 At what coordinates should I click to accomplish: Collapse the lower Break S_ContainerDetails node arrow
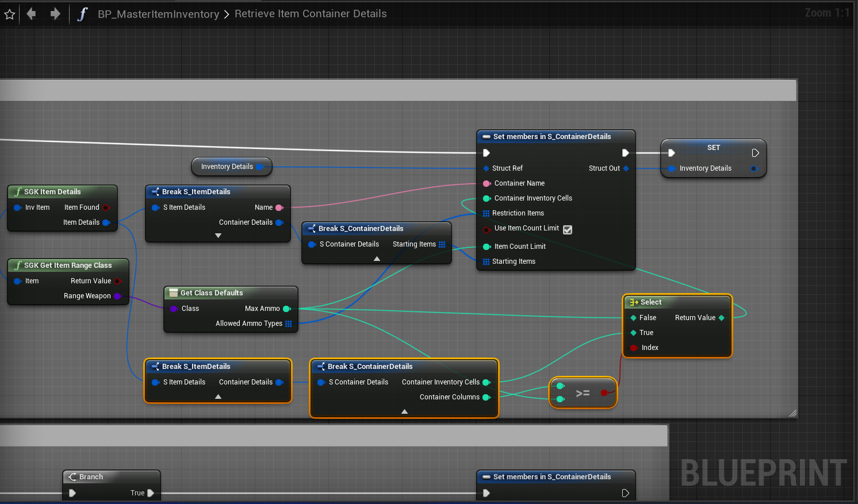[x=404, y=411]
